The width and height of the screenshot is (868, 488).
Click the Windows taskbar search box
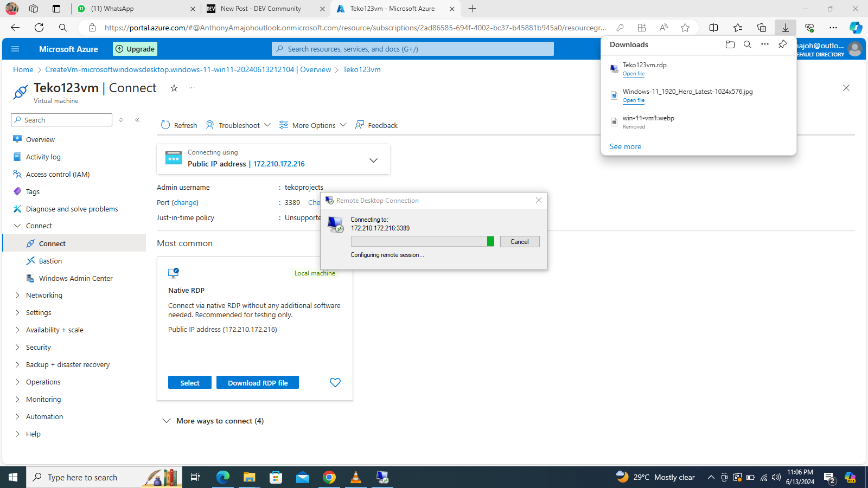(x=104, y=477)
